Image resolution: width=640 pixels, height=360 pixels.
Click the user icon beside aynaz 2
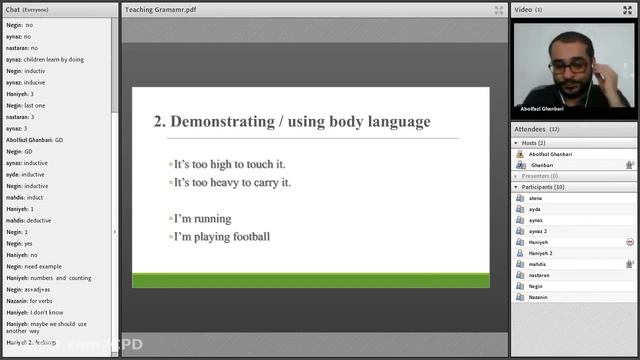[x=520, y=231]
